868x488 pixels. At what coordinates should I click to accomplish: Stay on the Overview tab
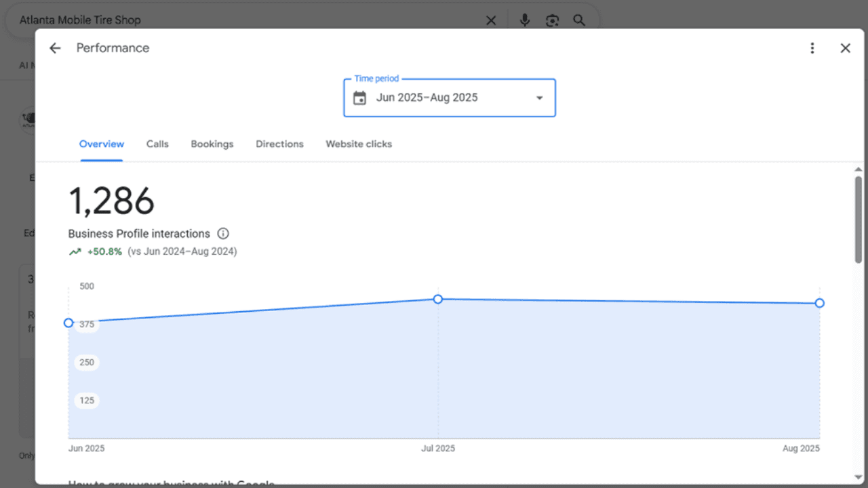[x=102, y=144]
